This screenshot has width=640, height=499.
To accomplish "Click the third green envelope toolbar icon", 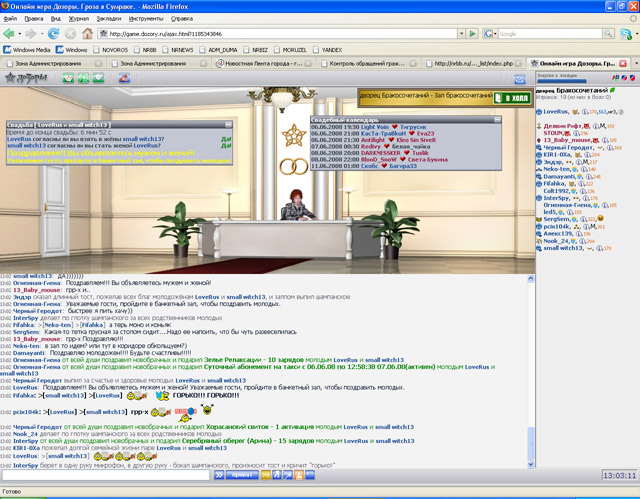I will click(98, 78).
